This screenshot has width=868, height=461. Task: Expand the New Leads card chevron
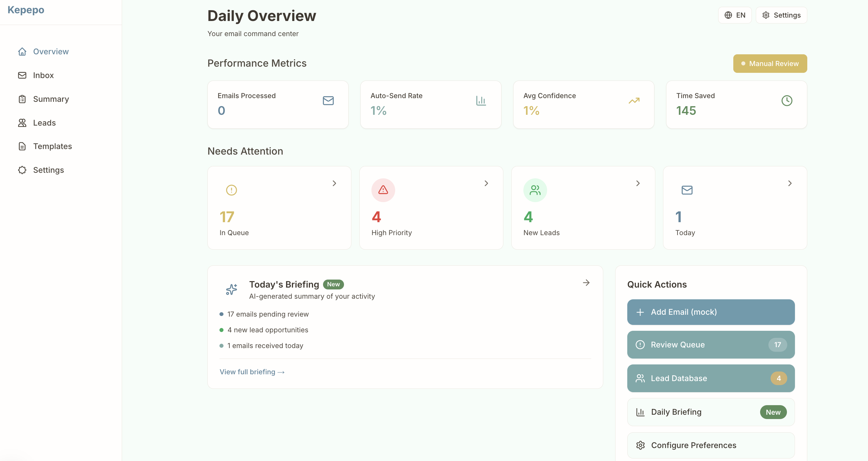pyautogui.click(x=638, y=183)
